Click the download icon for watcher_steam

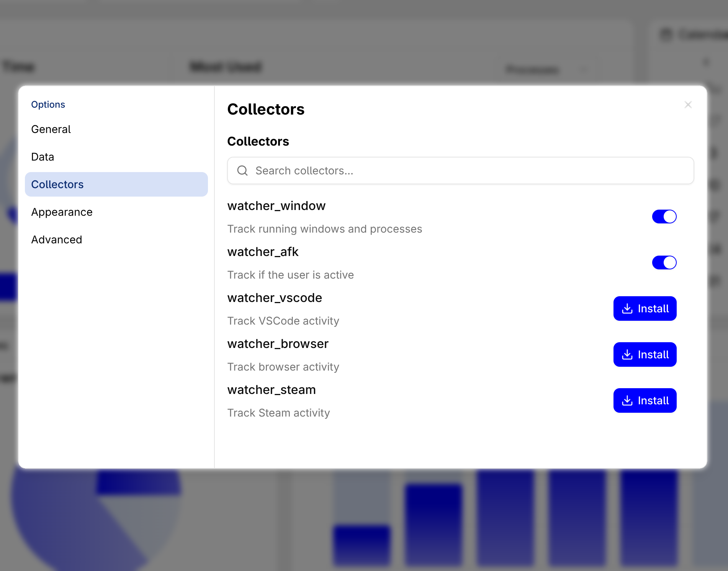pyautogui.click(x=627, y=400)
